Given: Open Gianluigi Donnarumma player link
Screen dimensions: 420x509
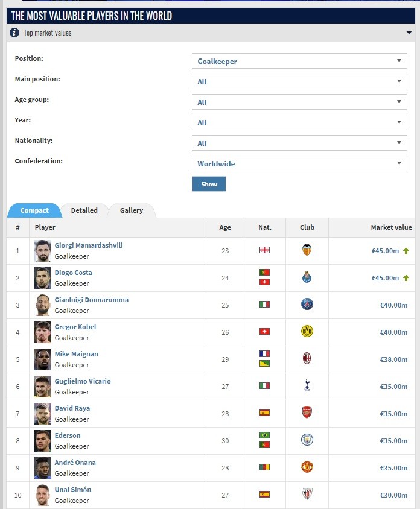Looking at the screenshot, I should click(92, 300).
